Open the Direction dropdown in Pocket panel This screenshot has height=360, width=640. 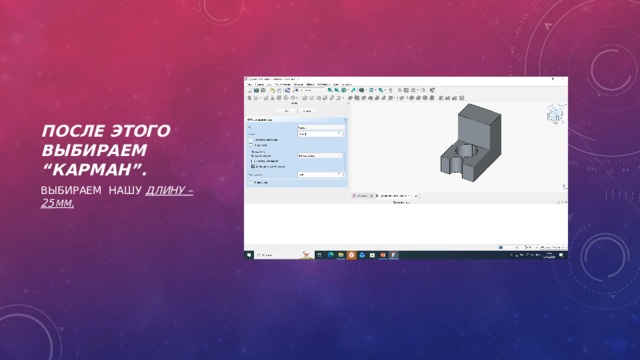pos(320,156)
